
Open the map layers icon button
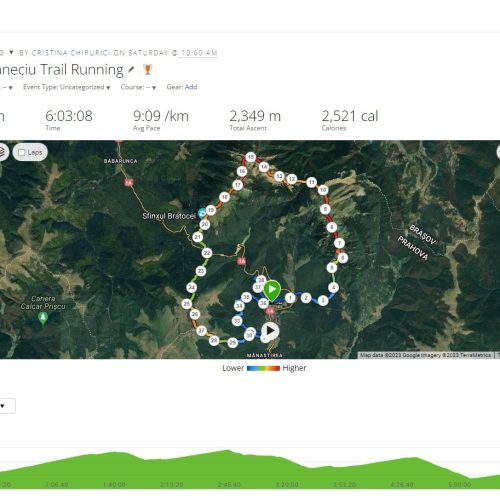[x=3, y=152]
